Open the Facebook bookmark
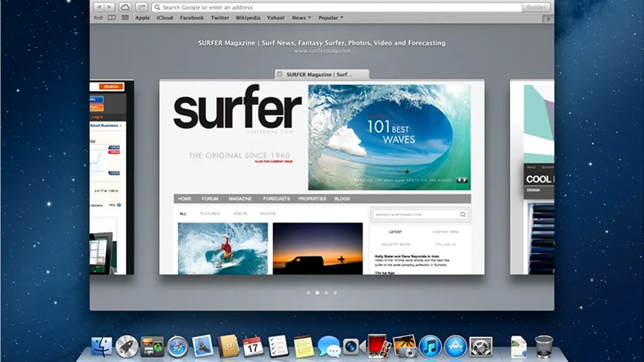The image size is (644, 362). point(192,18)
